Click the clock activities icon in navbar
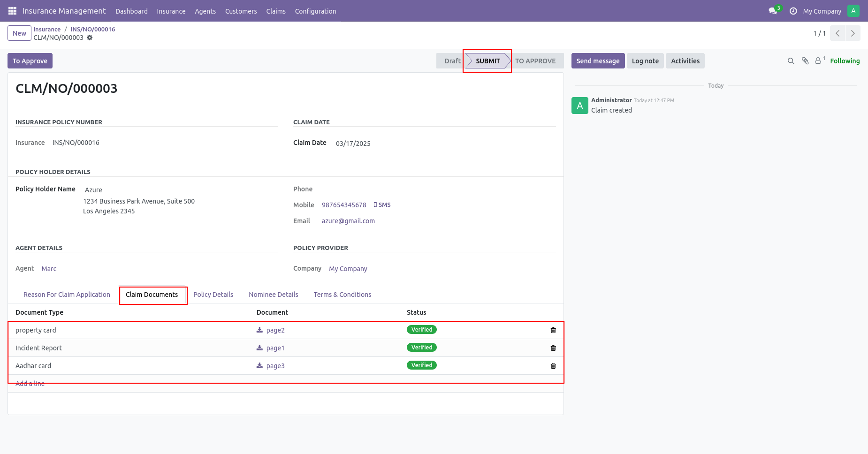Image resolution: width=868 pixels, height=454 pixels. (x=793, y=11)
